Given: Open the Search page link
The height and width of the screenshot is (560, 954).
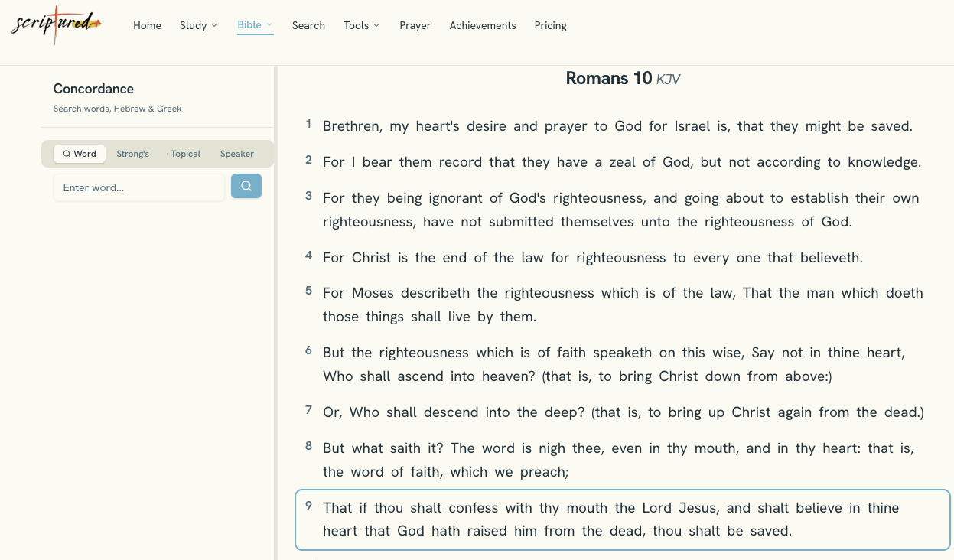Looking at the screenshot, I should [308, 25].
